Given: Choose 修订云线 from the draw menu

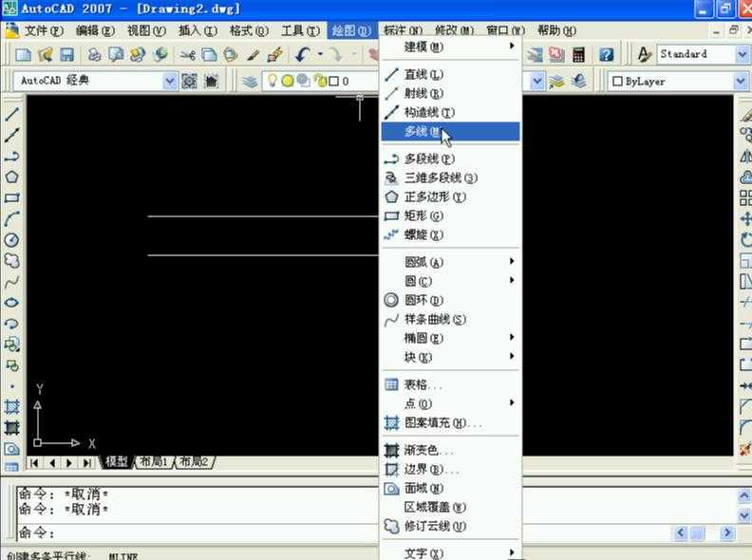Looking at the screenshot, I should tap(450, 526).
